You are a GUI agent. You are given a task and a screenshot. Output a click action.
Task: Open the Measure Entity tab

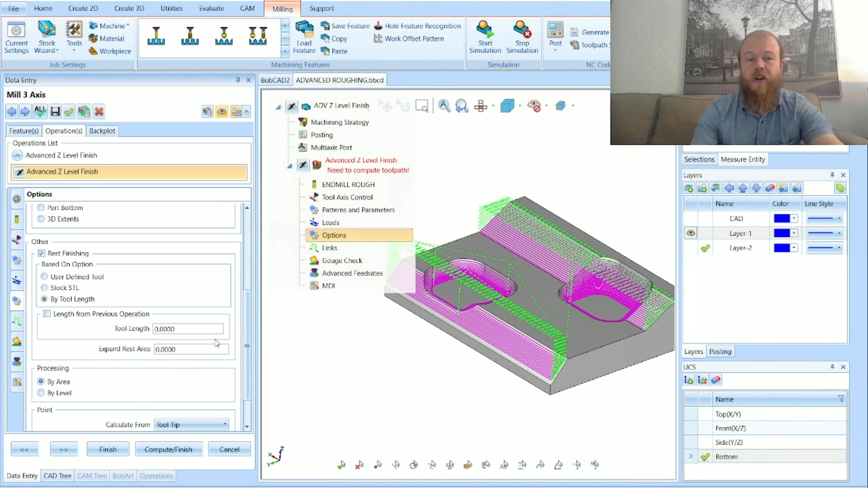[x=743, y=160]
